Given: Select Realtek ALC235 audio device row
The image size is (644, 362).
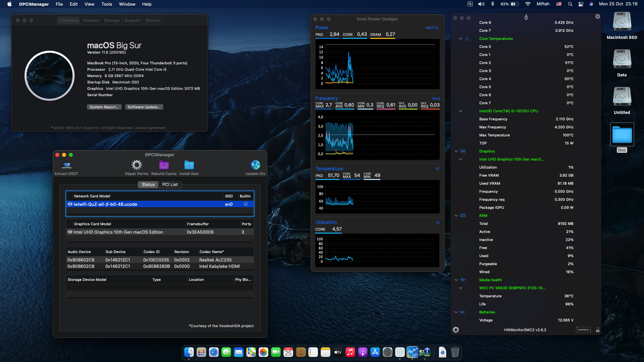Looking at the screenshot, I should tap(160, 260).
